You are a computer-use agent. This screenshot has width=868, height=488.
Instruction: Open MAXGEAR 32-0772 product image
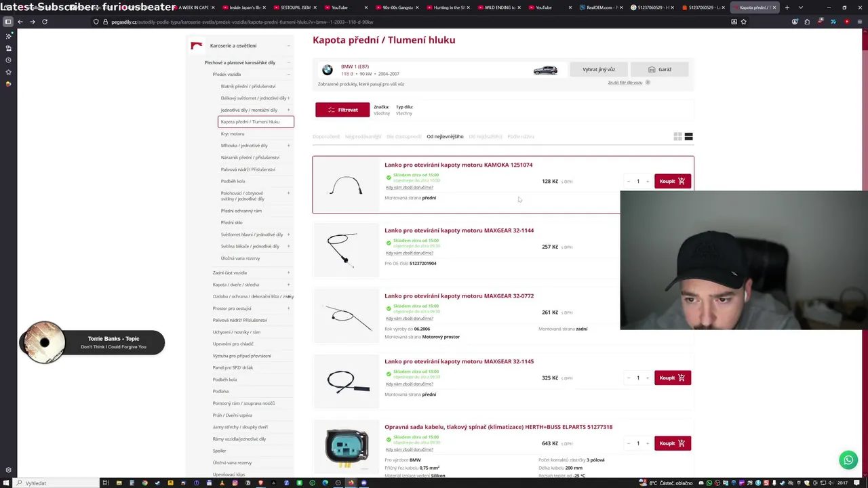(346, 316)
